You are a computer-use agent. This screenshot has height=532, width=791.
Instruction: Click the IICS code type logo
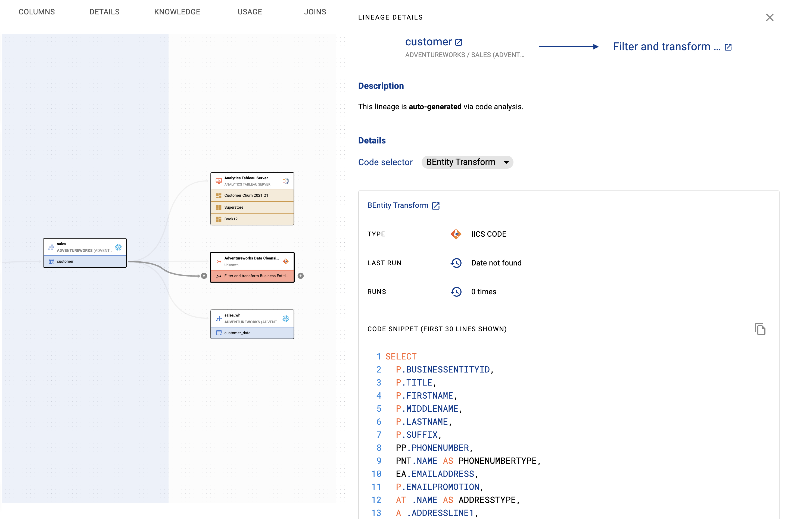point(456,234)
